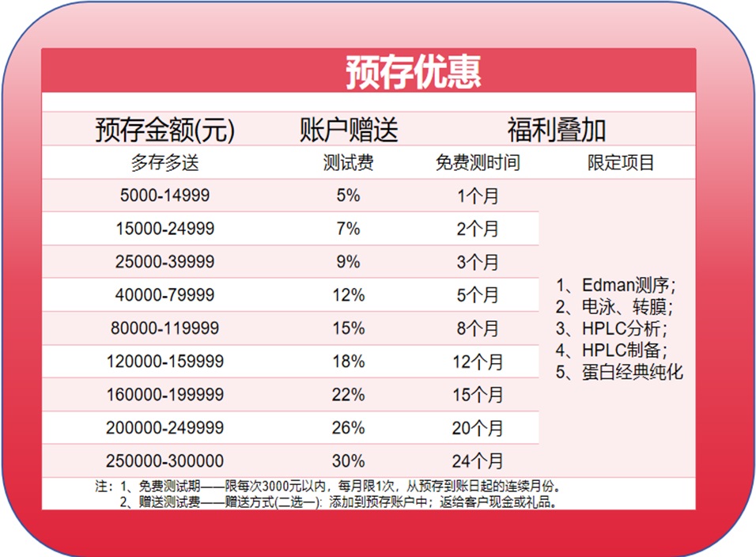This screenshot has height=557, width=756.
Task: Select the 预存金额(元) column header
Action: coord(161,129)
